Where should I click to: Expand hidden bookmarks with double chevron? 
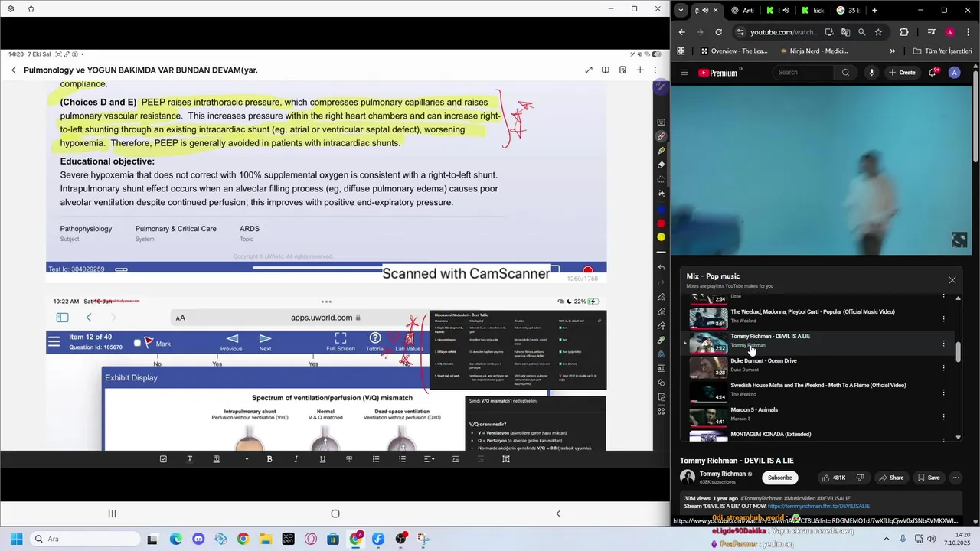click(x=892, y=51)
